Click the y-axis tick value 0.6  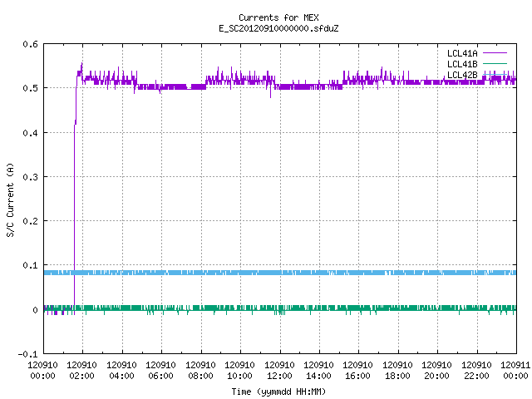pyautogui.click(x=30, y=44)
